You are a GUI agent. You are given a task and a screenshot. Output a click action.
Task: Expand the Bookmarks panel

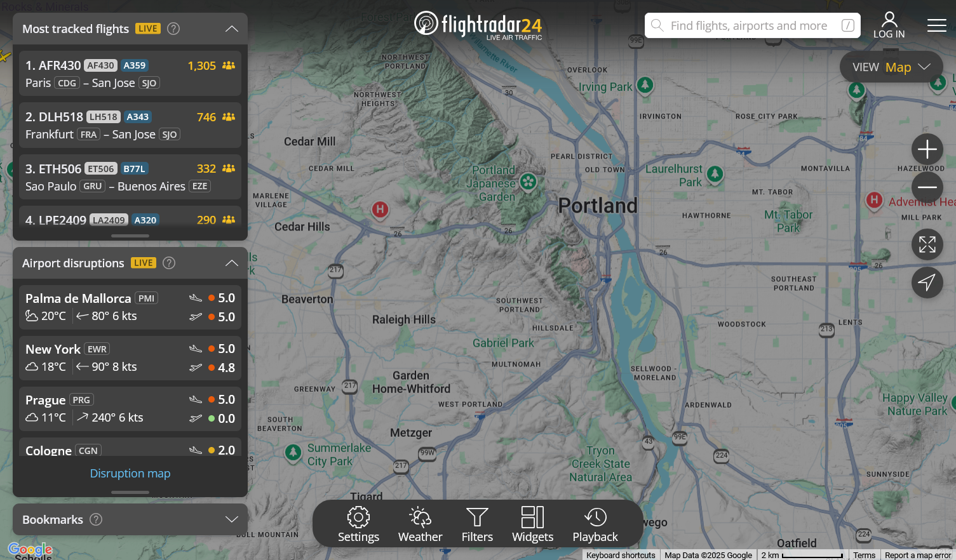point(232,519)
